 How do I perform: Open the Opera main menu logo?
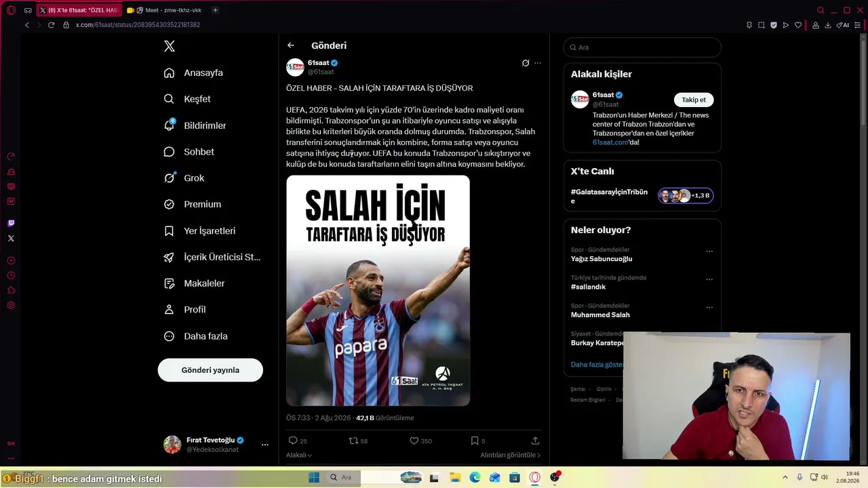click(x=11, y=10)
